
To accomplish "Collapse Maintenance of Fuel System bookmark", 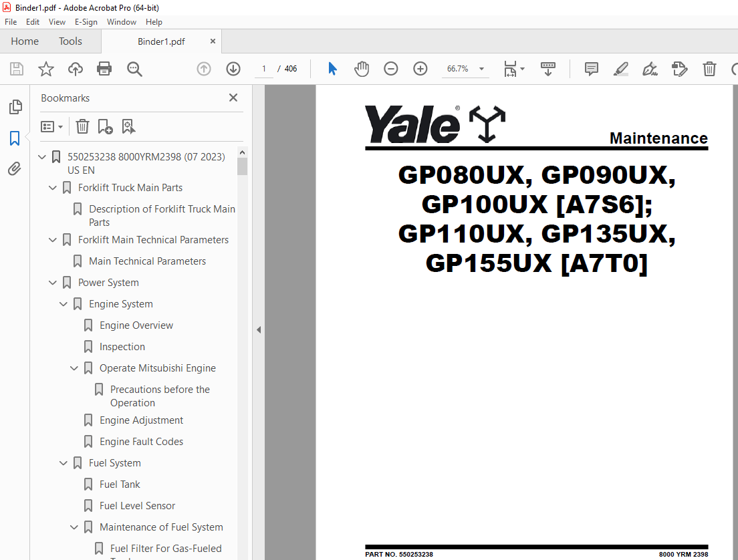I will (x=74, y=527).
